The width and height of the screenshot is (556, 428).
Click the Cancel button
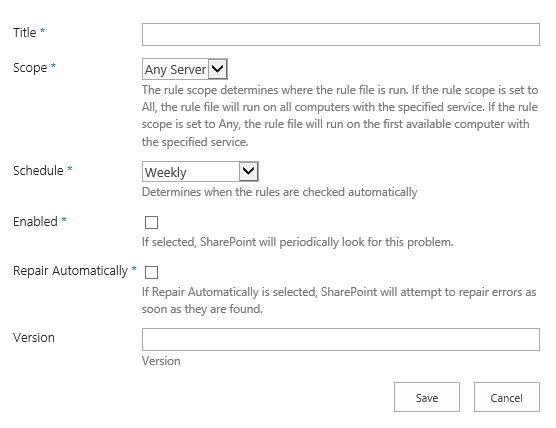tap(507, 397)
